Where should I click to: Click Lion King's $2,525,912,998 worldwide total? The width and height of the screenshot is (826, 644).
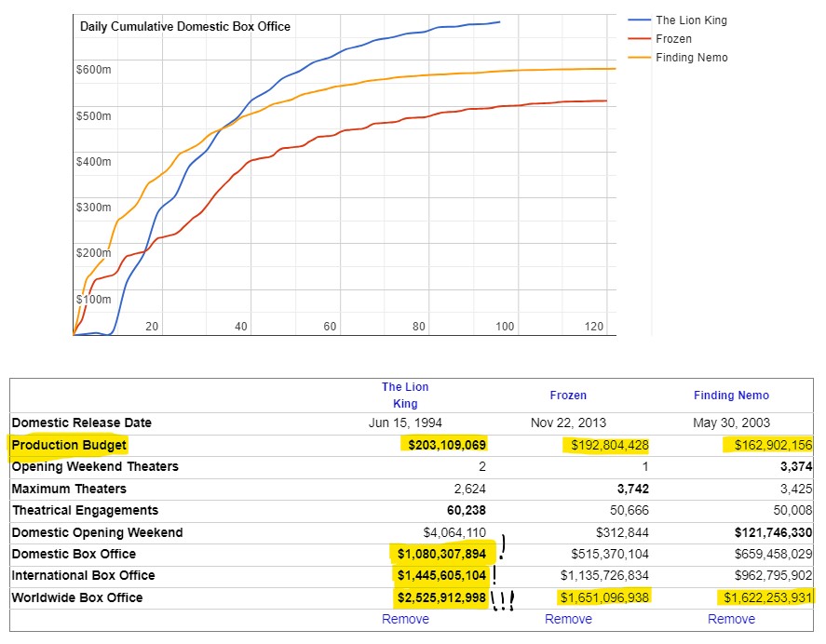(439, 597)
